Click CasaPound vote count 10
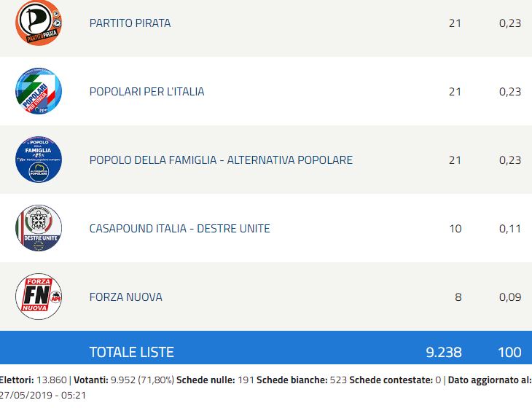 455,229
